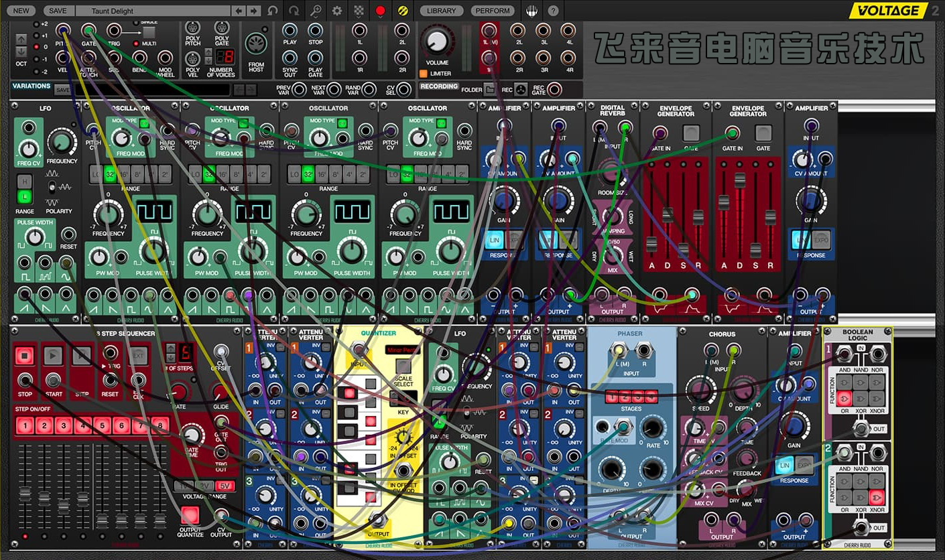
Task: Open the LIBRARY panel
Action: (441, 11)
